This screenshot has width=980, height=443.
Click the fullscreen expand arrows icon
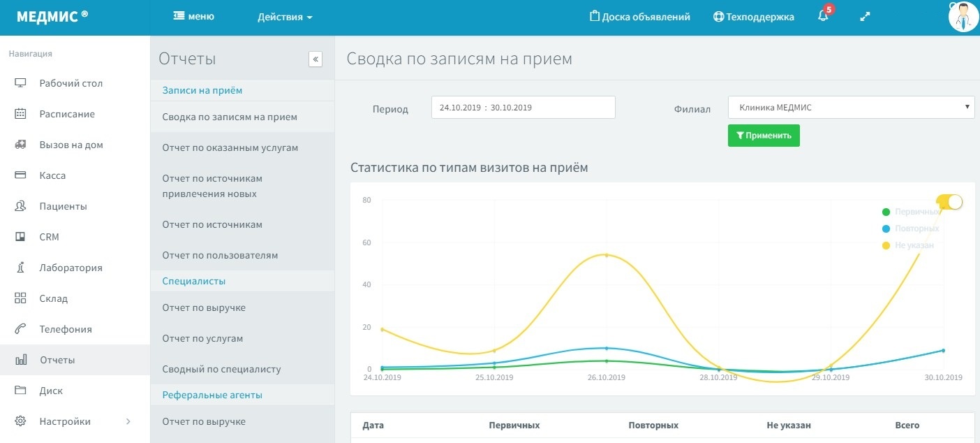tap(865, 17)
